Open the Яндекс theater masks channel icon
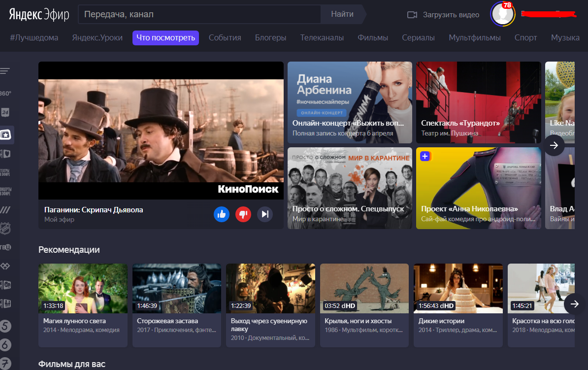 click(x=5, y=285)
